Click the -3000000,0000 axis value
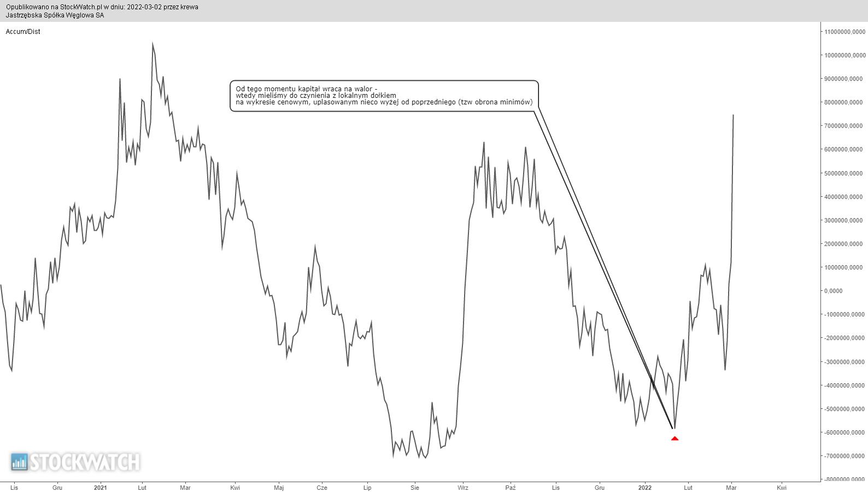 [x=844, y=362]
